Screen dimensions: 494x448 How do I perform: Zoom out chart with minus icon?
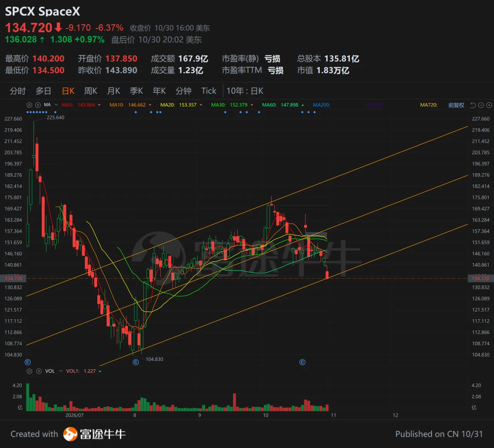481,105
